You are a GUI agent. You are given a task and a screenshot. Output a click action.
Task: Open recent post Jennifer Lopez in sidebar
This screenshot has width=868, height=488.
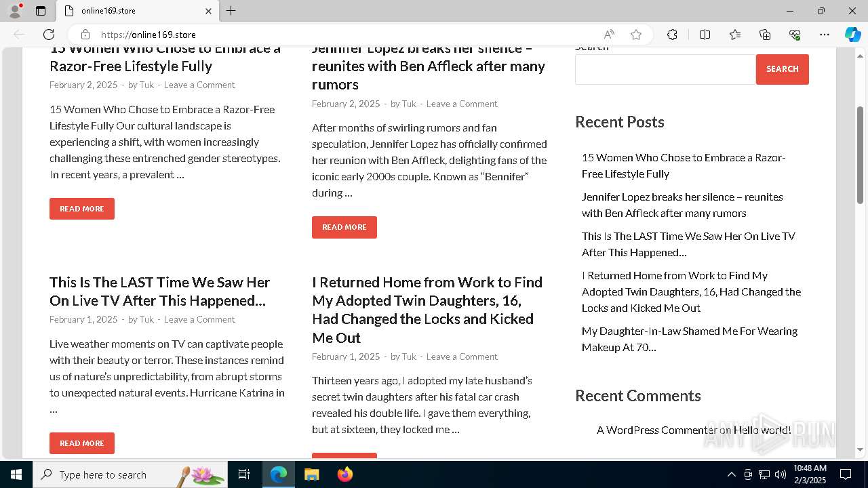coord(682,205)
